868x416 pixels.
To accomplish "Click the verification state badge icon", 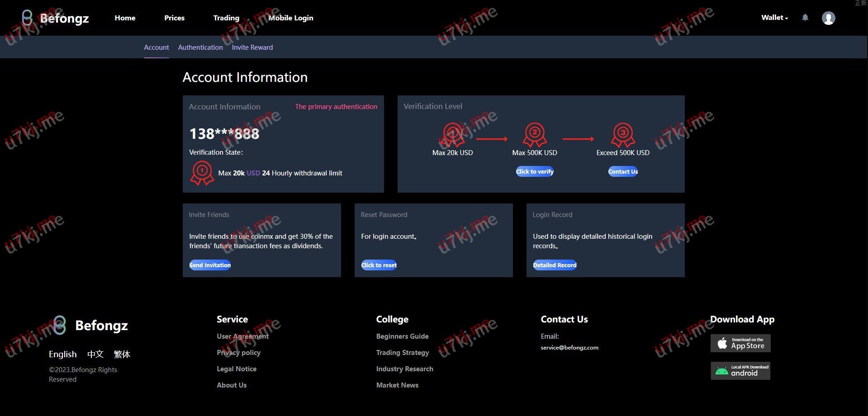I will click(x=202, y=173).
